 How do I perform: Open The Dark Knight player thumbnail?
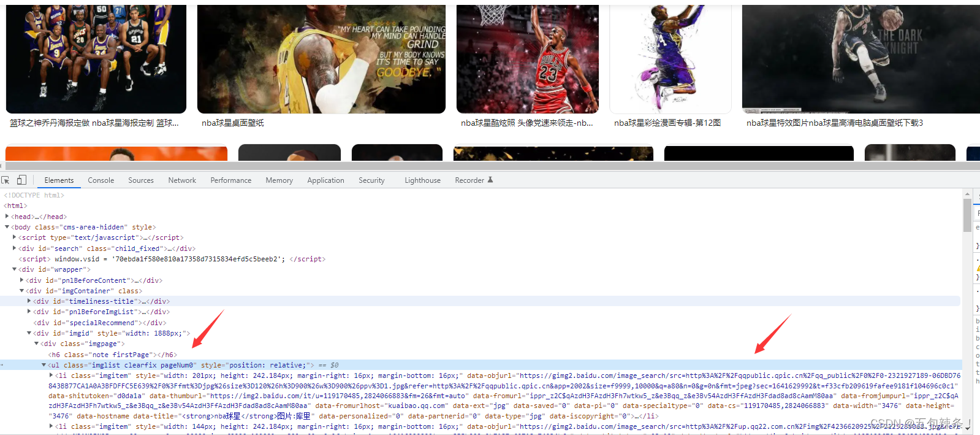(860, 59)
